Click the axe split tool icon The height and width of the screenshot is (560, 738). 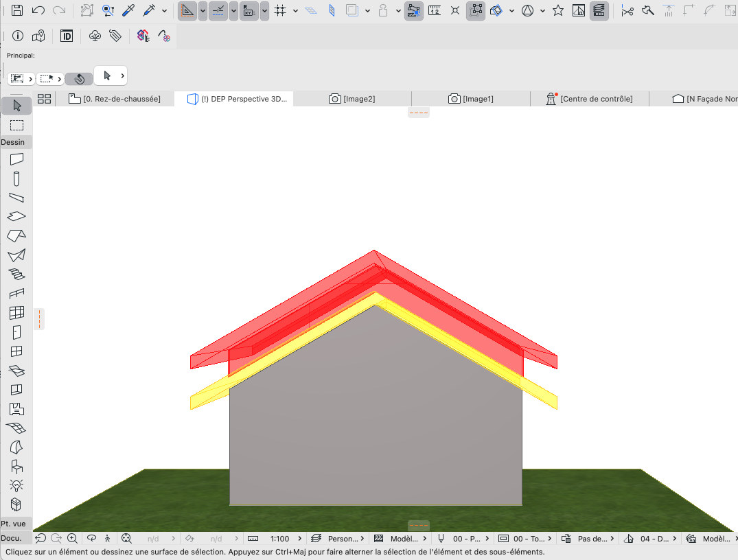click(x=648, y=10)
